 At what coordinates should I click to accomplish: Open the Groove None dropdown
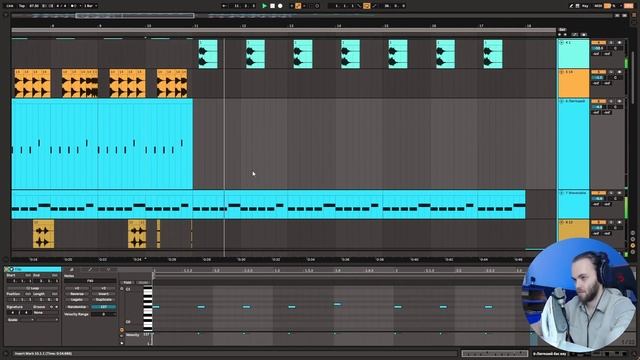pyautogui.click(x=45, y=313)
